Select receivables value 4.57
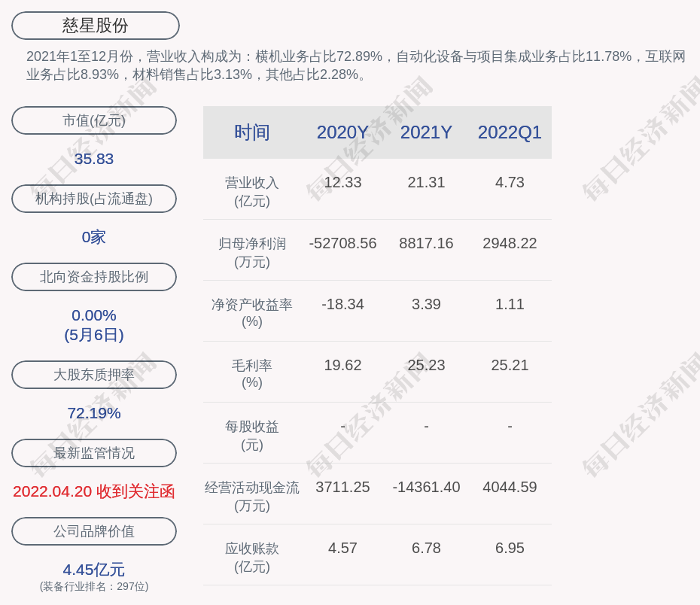700x605 pixels. click(342, 548)
